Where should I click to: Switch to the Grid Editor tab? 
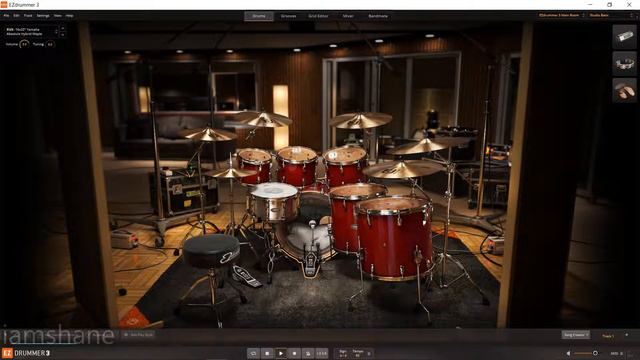coord(318,16)
